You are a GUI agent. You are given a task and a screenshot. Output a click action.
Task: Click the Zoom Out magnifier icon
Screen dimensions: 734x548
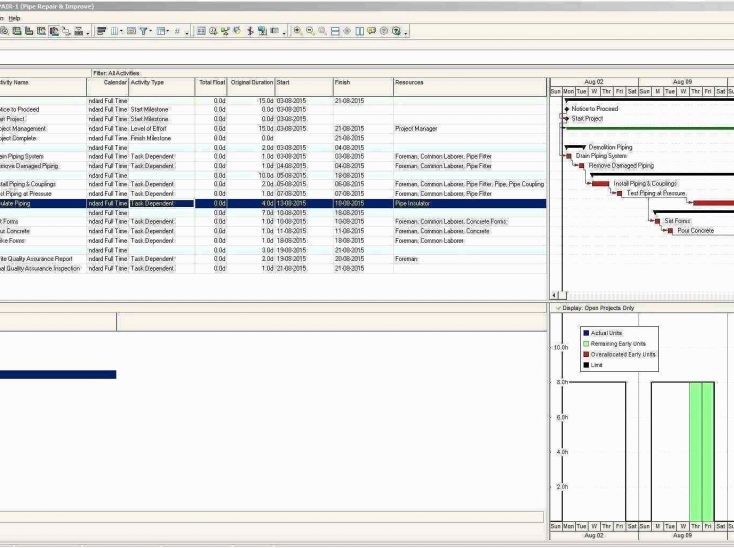(309, 31)
